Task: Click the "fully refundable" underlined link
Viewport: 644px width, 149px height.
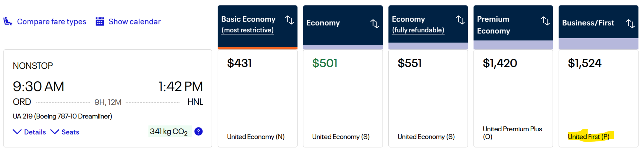Action: click(418, 30)
